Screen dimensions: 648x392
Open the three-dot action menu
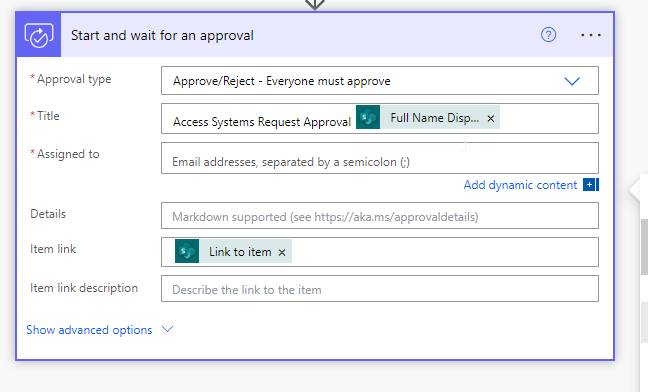(591, 35)
